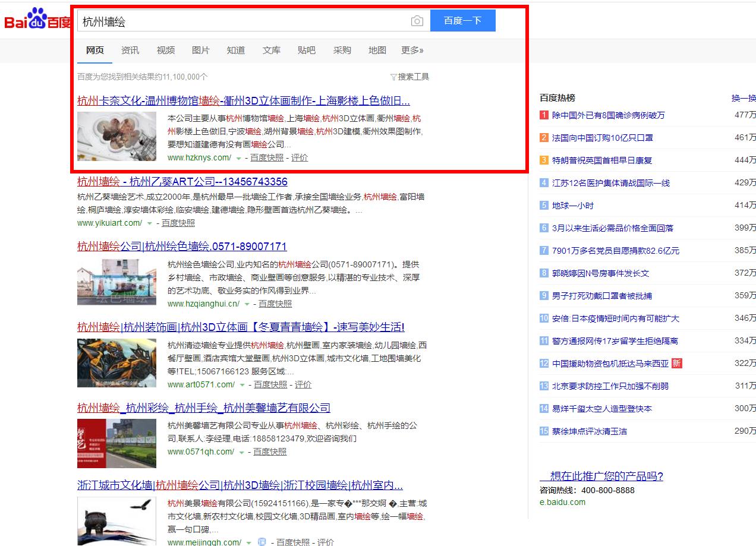Expand the 更多» tab menu
This screenshot has width=756, height=546.
pyautogui.click(x=412, y=51)
